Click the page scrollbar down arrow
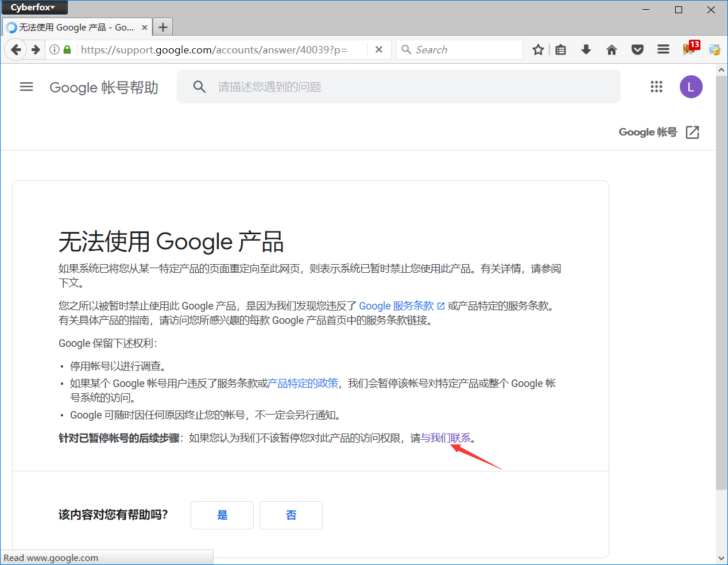Viewport: 728px width, 565px height. [x=722, y=558]
